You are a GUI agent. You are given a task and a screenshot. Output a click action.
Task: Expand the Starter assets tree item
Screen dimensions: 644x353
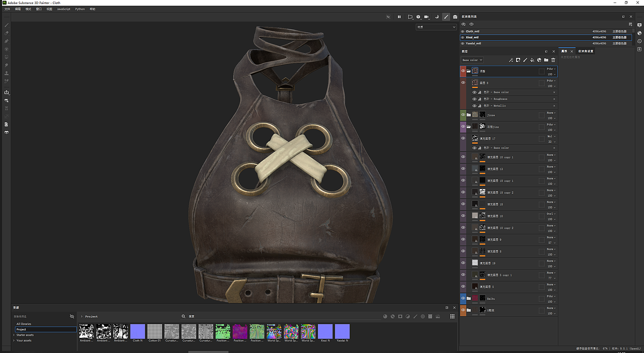15,335
